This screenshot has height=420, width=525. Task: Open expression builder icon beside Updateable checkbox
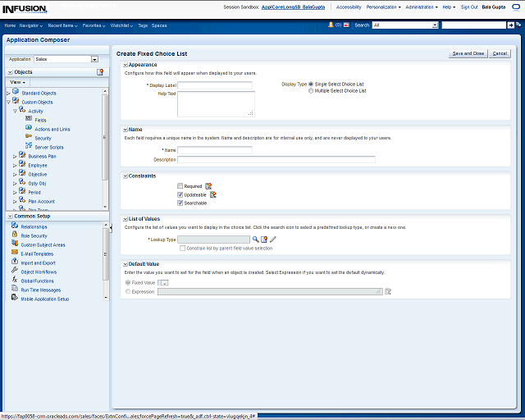pos(213,194)
